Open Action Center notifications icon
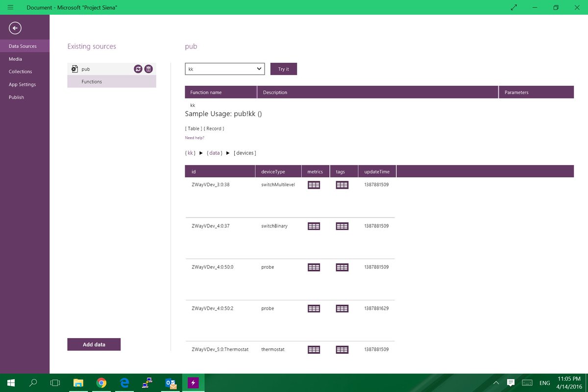The height and width of the screenshot is (392, 588). pos(511,383)
